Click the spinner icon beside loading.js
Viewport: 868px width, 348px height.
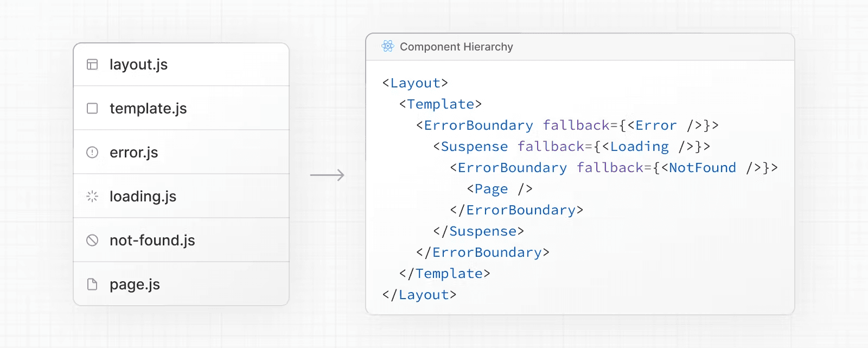coord(92,197)
